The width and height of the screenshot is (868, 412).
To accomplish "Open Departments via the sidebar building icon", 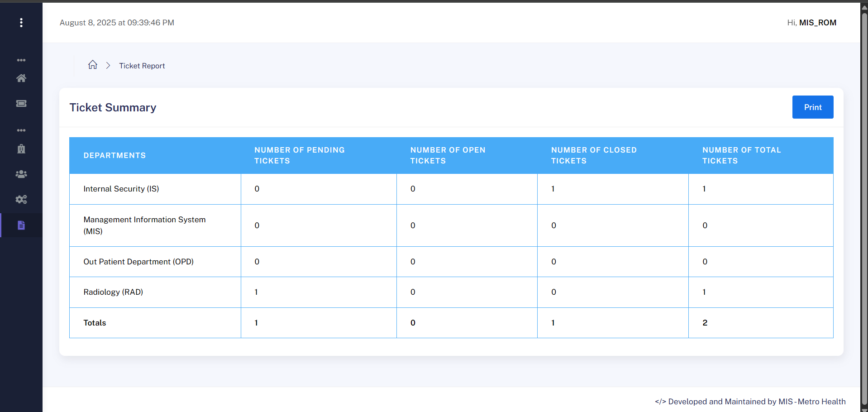I will [21, 149].
